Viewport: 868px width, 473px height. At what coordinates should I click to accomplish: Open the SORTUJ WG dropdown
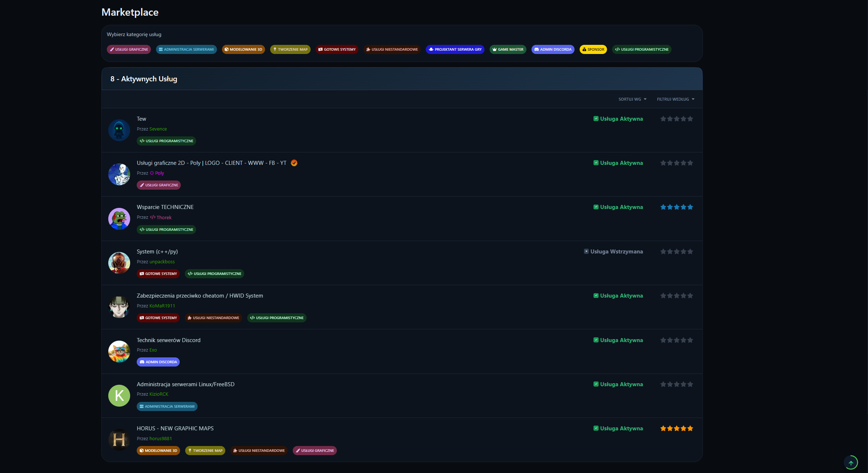(632, 99)
